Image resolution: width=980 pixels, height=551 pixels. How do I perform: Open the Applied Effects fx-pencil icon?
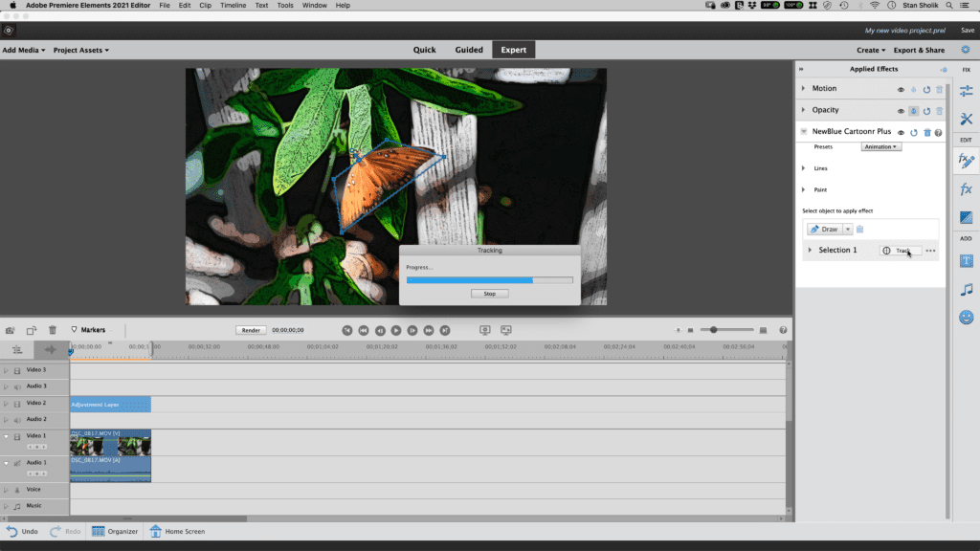click(967, 161)
